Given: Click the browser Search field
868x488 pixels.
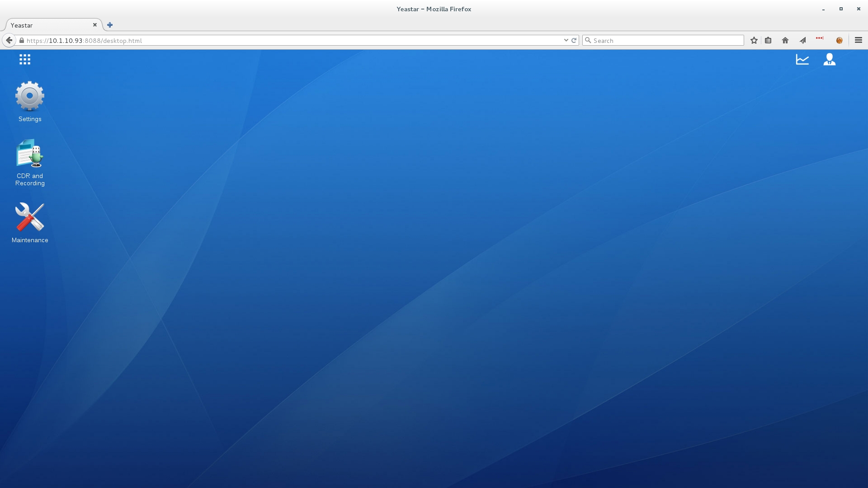Looking at the screenshot, I should [x=663, y=40].
